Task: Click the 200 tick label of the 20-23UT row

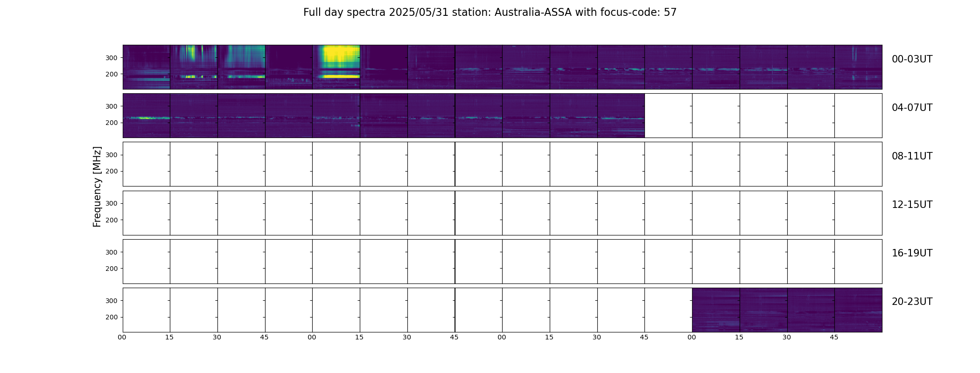Action: 112,317
